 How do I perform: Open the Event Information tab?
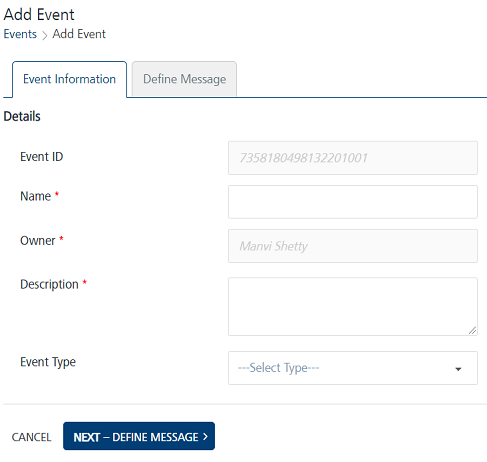click(69, 79)
